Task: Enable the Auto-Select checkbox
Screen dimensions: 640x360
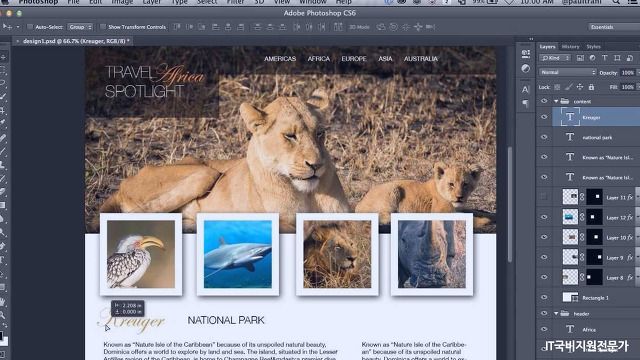Action: tap(29, 27)
